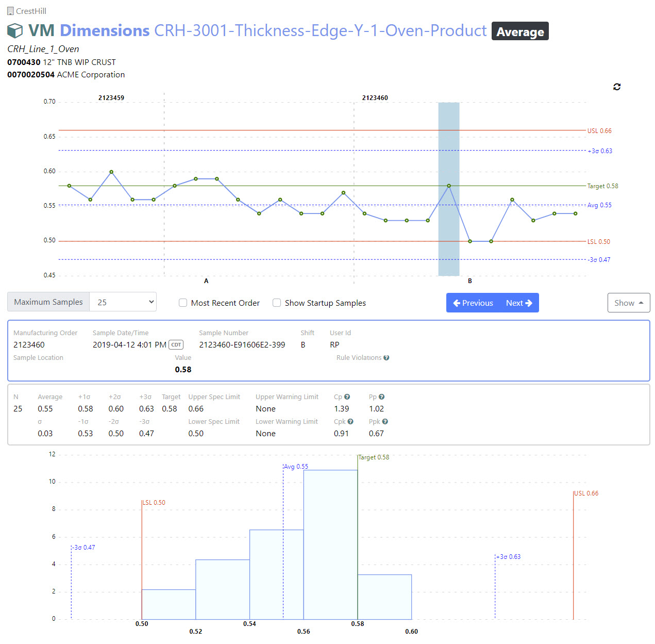The height and width of the screenshot is (644, 655).
Task: Click the Pp help question icon
Action: [x=381, y=397]
